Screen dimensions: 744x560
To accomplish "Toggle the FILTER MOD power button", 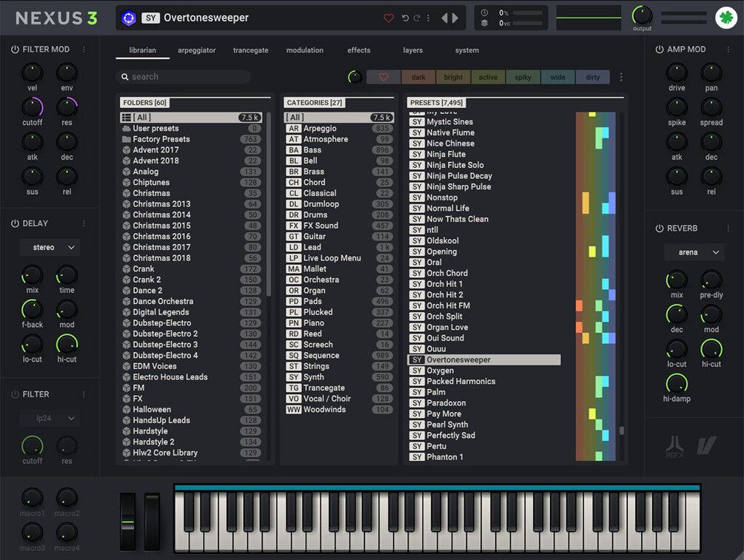I will tap(15, 50).
